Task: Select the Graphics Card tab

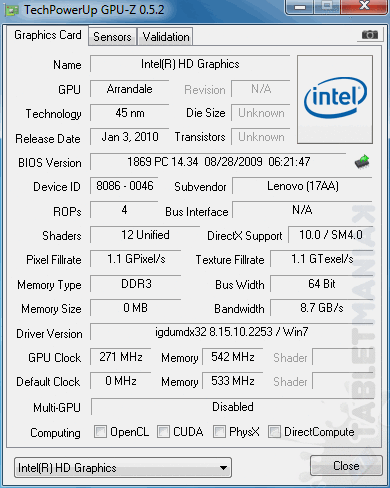Action: [48, 35]
